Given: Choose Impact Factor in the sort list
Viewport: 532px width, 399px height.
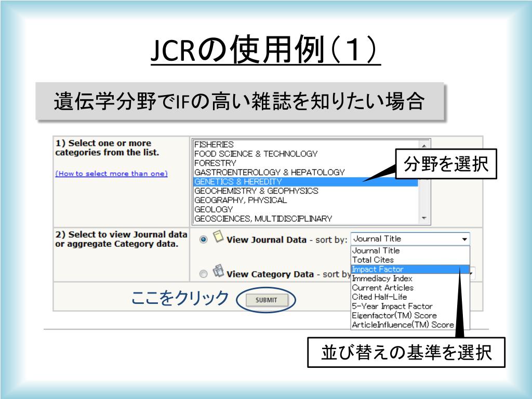Looking at the screenshot, I should 410,270.
